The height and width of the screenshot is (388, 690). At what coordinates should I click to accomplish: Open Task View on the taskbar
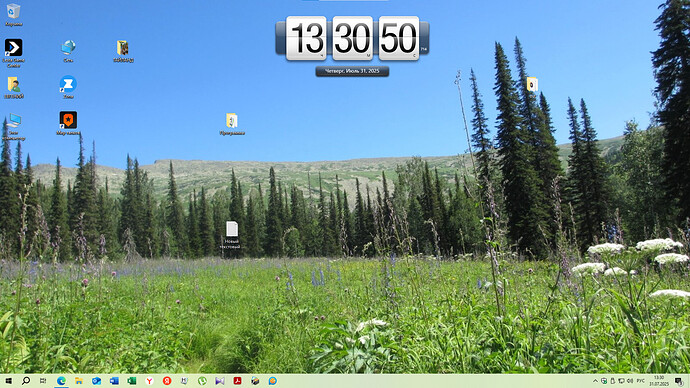(x=43, y=381)
